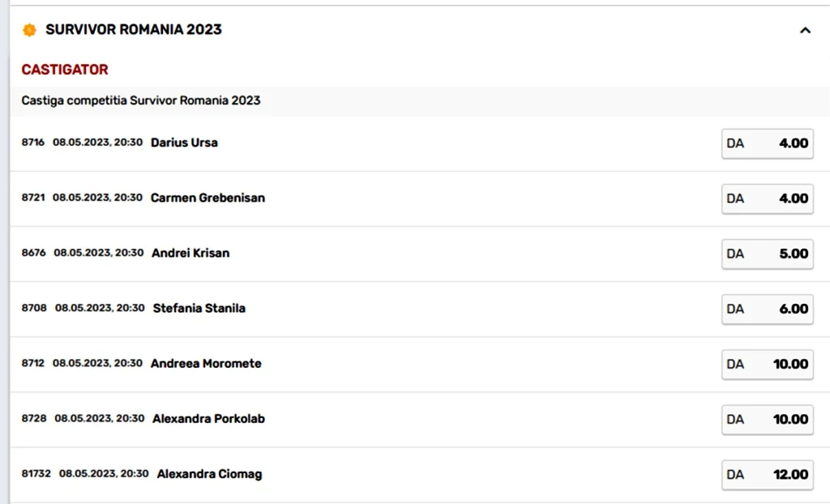Select DA 10.00 odds for Alexandra Porkolab
This screenshot has height=504, width=830.
(x=767, y=420)
